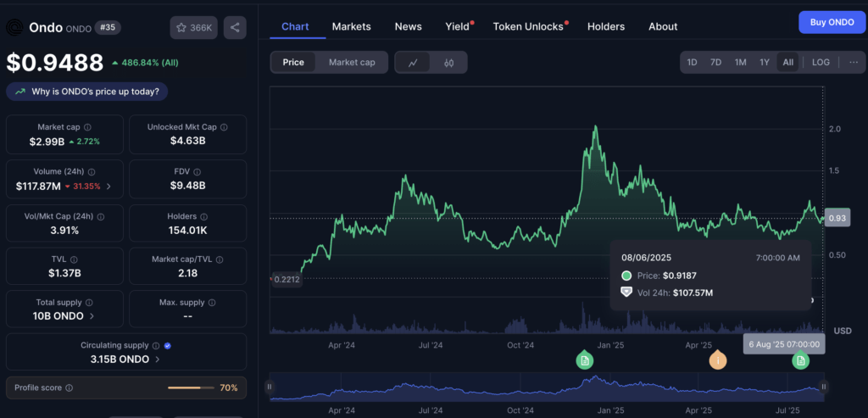
Task: Click the Profile score progress bar
Action: click(191, 388)
